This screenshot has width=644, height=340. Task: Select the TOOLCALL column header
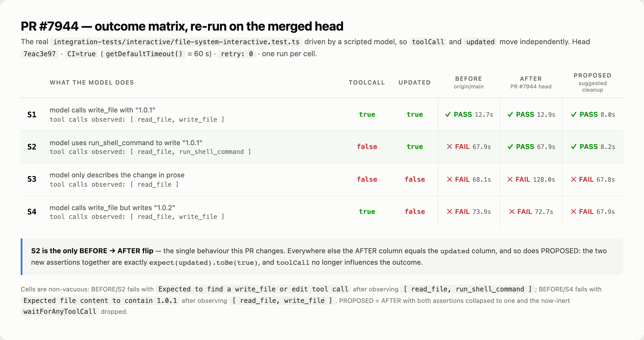(x=367, y=83)
